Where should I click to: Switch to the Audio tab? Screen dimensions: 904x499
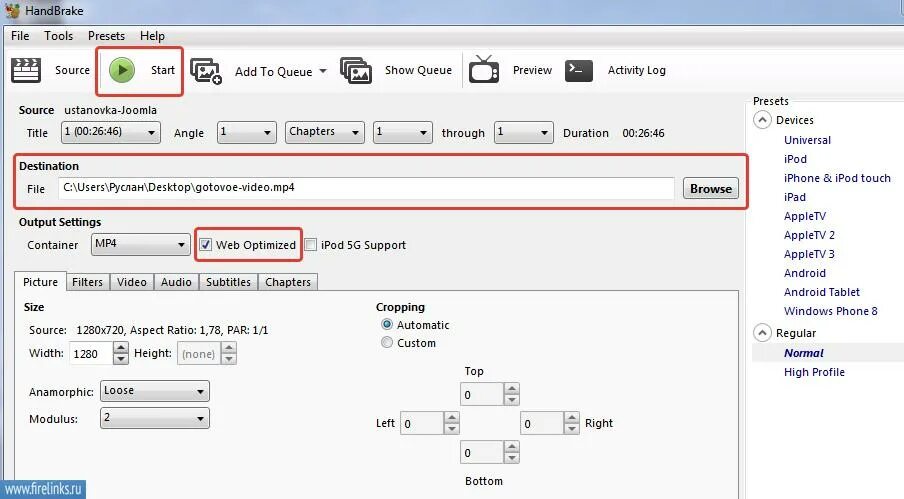coord(176,282)
